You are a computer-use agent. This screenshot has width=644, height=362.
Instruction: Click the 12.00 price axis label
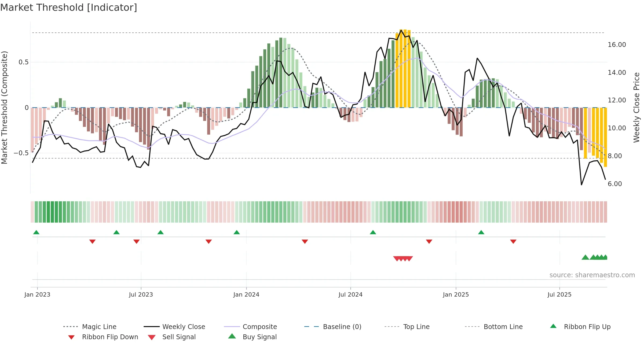(617, 100)
